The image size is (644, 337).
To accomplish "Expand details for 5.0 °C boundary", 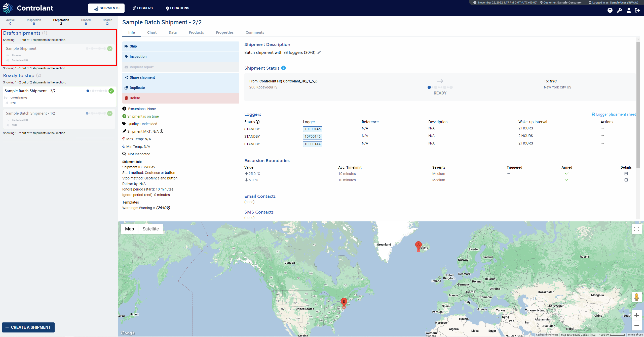I will (x=626, y=180).
